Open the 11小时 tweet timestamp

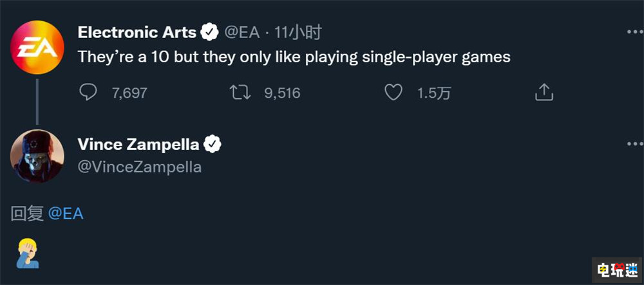point(298,32)
